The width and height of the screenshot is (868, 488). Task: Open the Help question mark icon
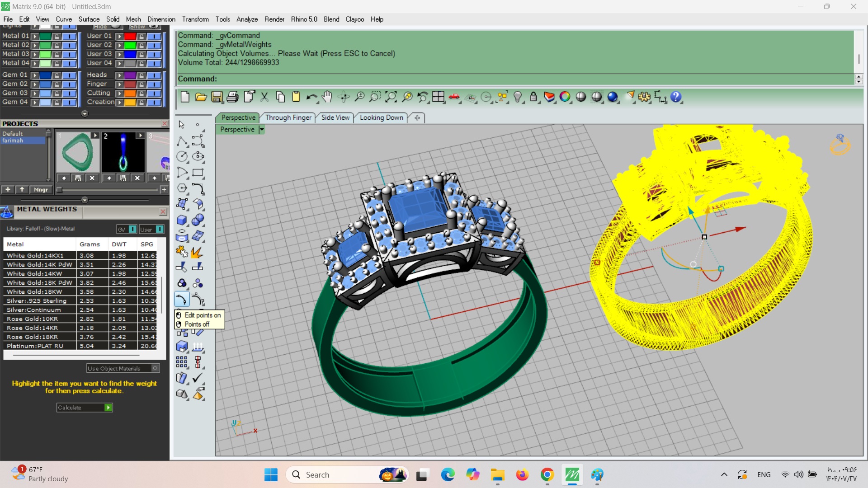675,97
